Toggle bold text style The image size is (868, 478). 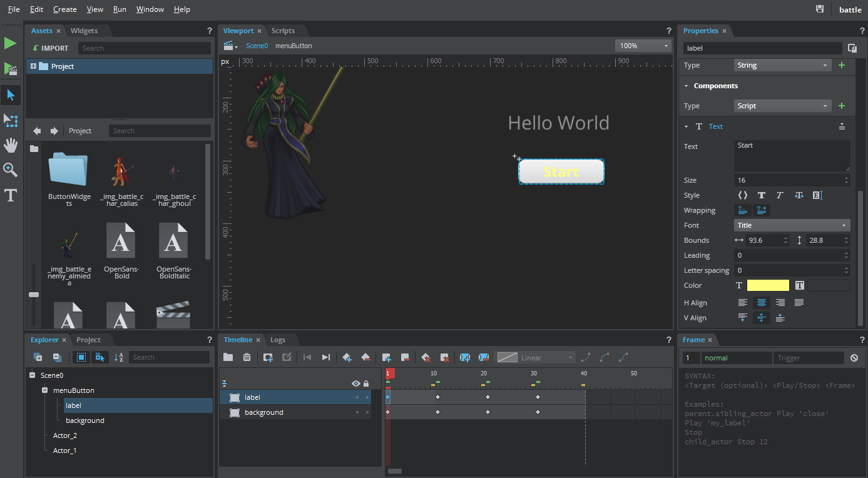pyautogui.click(x=762, y=195)
